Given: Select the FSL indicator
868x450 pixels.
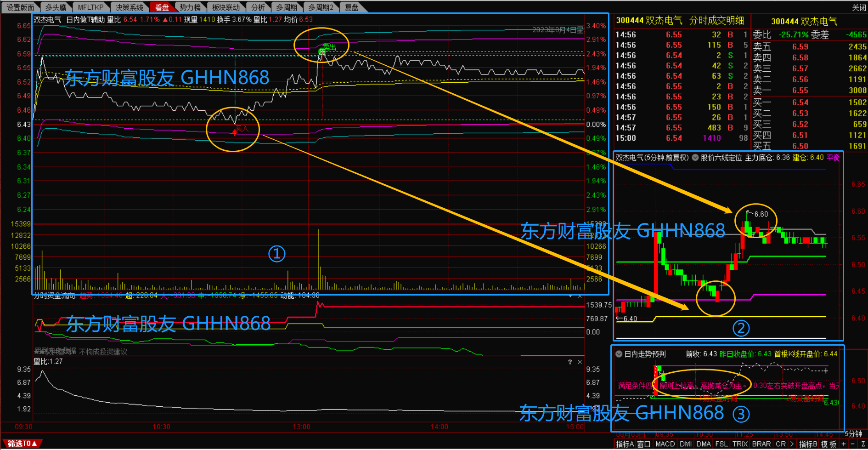Looking at the screenshot, I should (721, 444).
